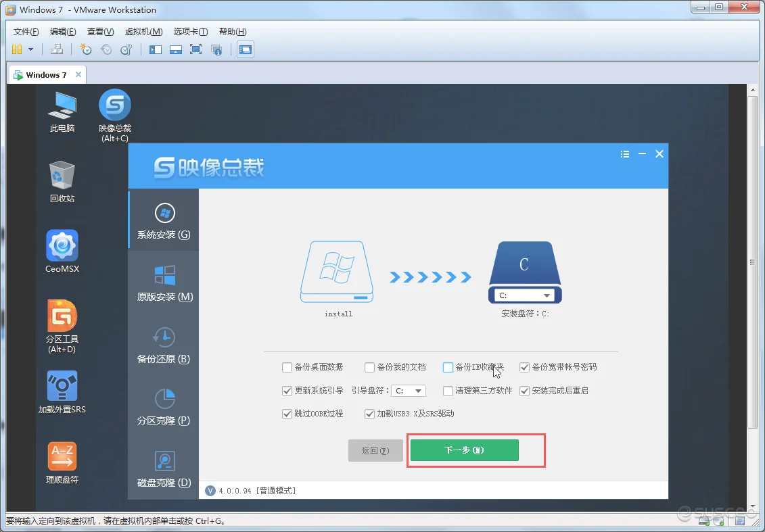Open 编辑(E) menu

[x=62, y=32]
